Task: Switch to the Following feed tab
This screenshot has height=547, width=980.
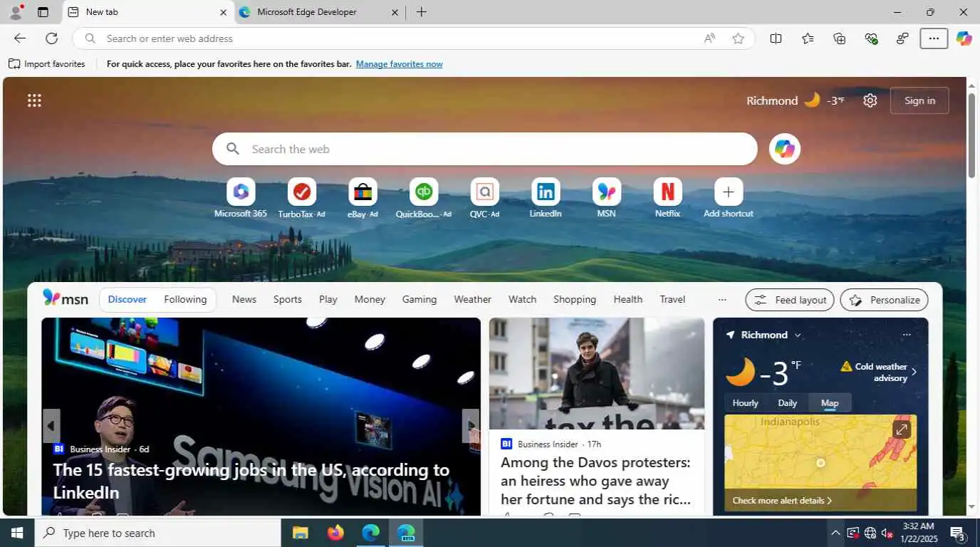Action: point(185,299)
